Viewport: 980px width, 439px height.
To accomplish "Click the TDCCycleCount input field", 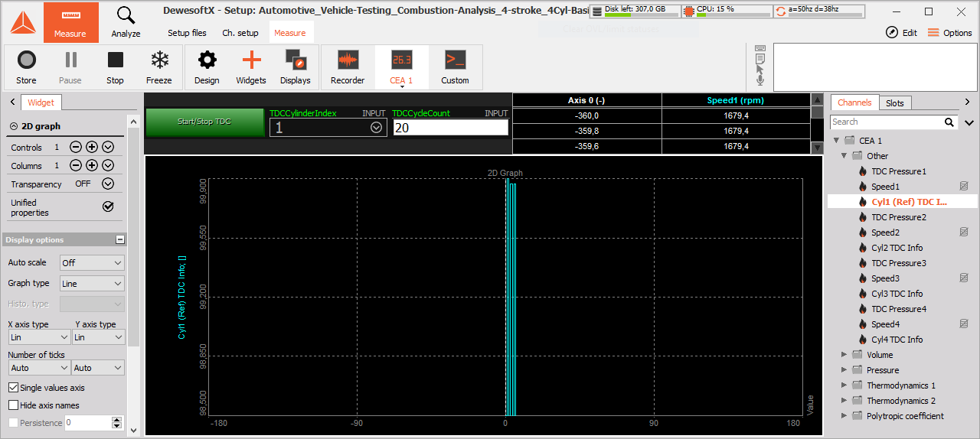I will tap(450, 128).
